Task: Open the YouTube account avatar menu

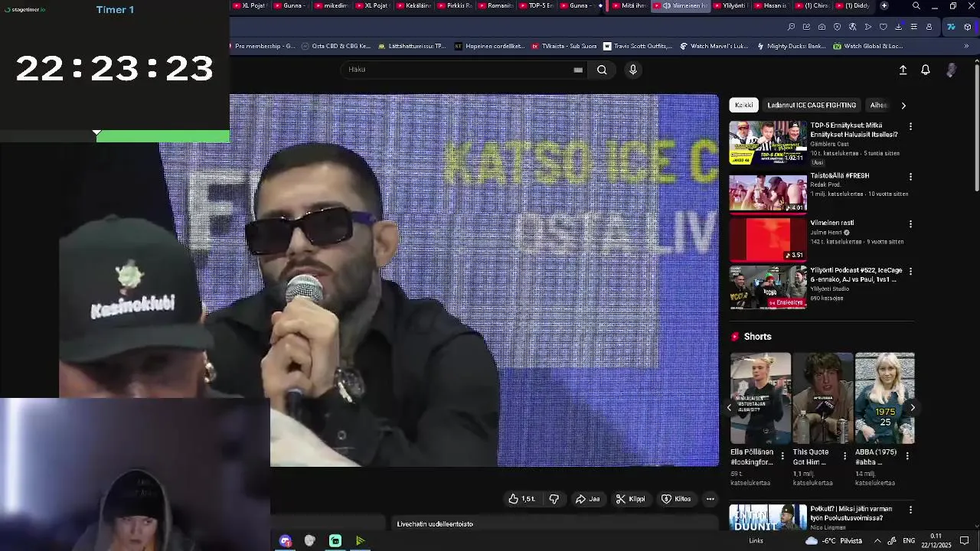Action: pos(951,70)
